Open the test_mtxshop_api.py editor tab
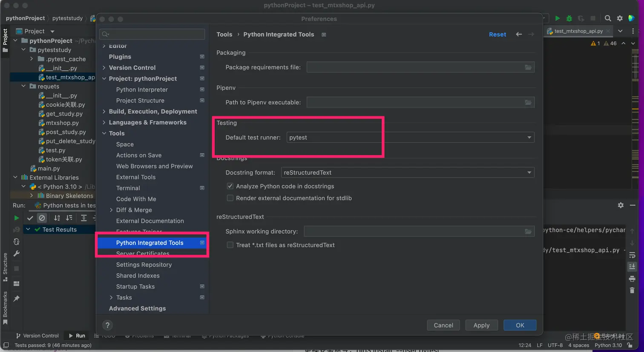 coord(578,31)
